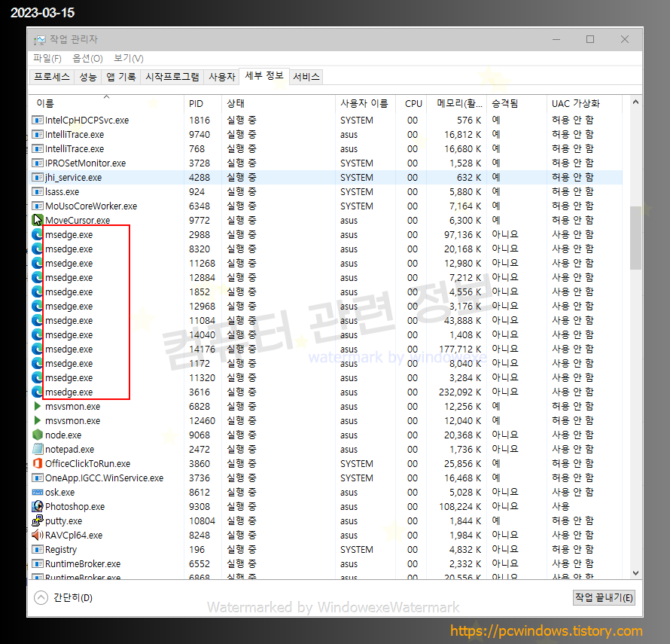
Task: Click the node.exe green hexagon icon
Action: pyautogui.click(x=38, y=435)
